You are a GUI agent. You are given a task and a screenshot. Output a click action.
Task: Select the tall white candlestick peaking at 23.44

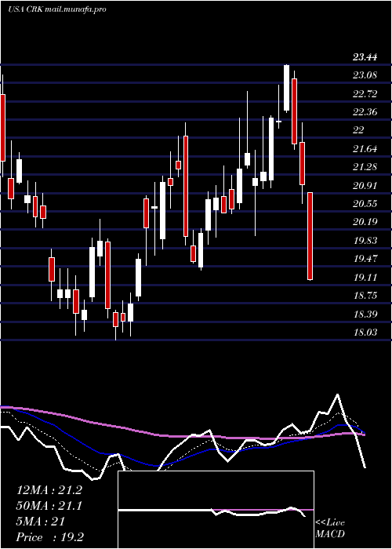[x=286, y=88]
